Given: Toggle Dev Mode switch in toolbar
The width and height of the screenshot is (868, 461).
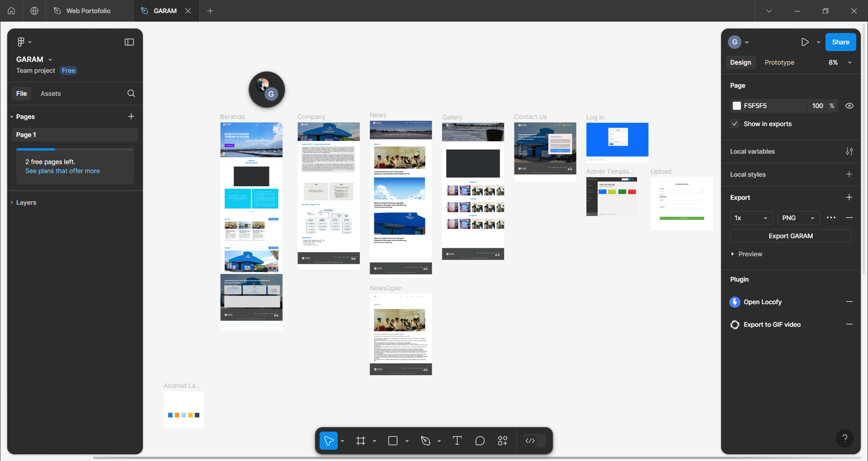Looking at the screenshot, I should (535, 441).
